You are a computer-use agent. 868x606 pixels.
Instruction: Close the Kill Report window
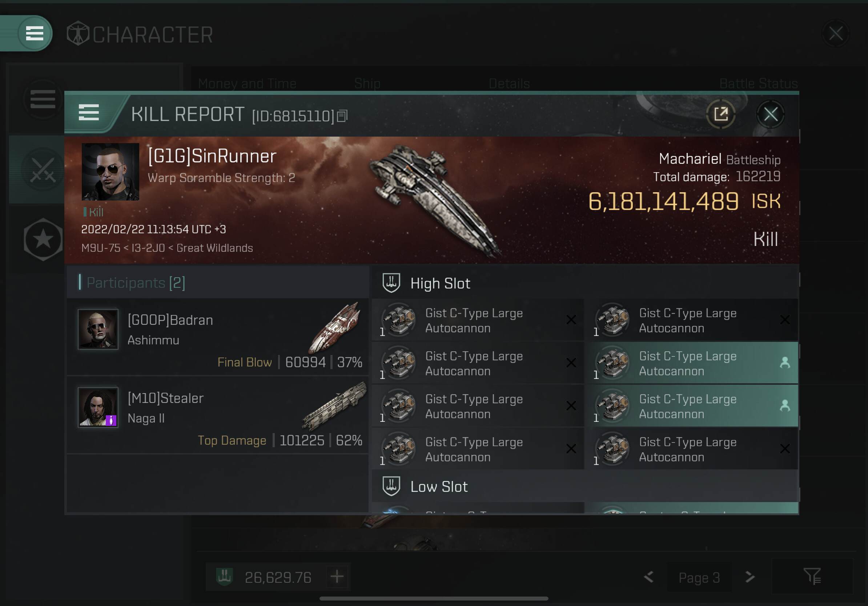[771, 114]
